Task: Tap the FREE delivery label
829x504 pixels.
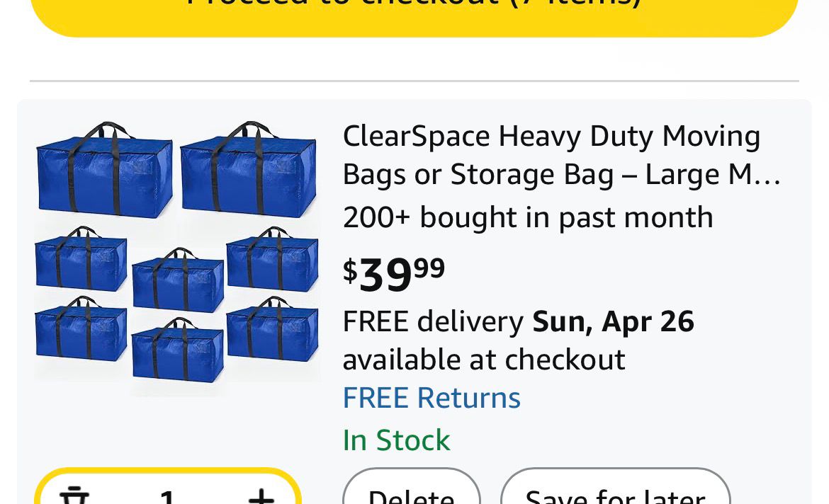Action: [433, 321]
